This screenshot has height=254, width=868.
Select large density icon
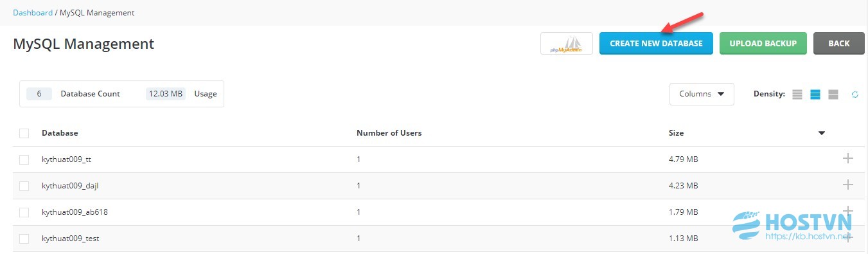(x=833, y=95)
